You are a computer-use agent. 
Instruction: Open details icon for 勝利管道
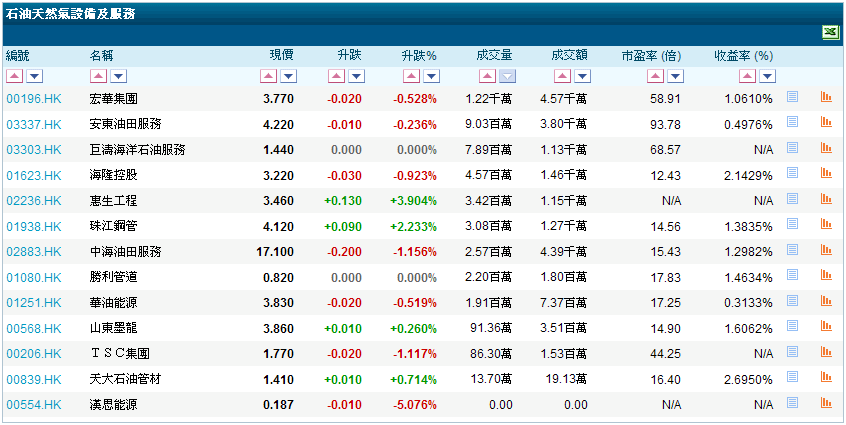click(792, 275)
